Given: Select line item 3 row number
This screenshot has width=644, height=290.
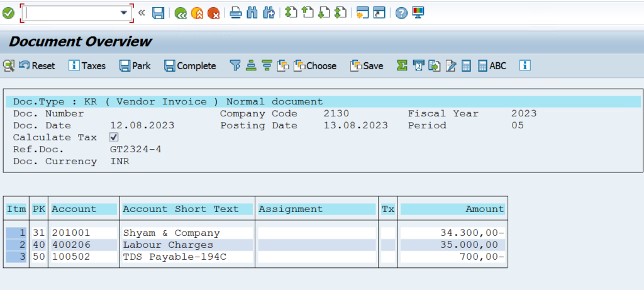Looking at the screenshot, I should 17,257.
